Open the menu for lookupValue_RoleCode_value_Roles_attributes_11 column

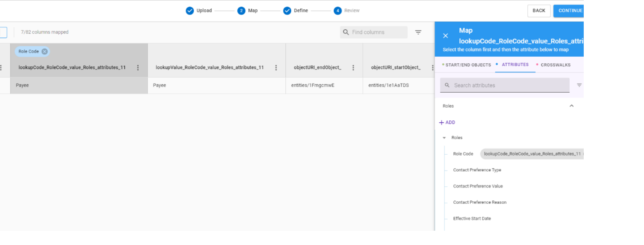tap(276, 68)
